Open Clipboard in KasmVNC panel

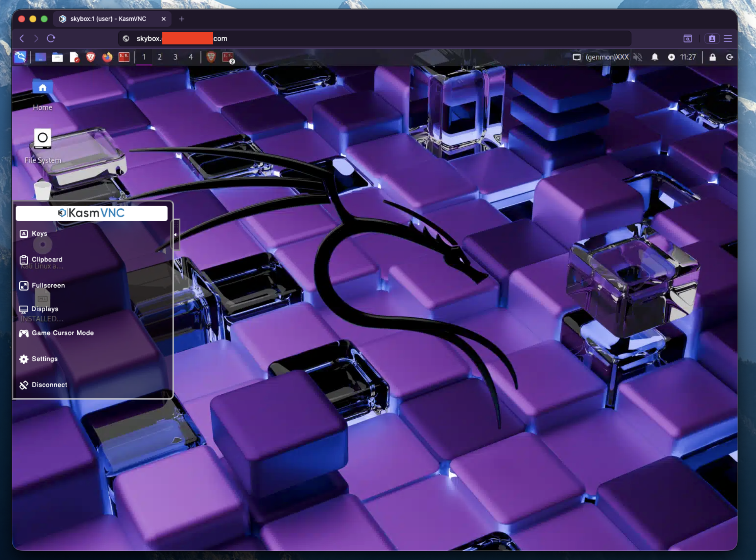point(41,260)
